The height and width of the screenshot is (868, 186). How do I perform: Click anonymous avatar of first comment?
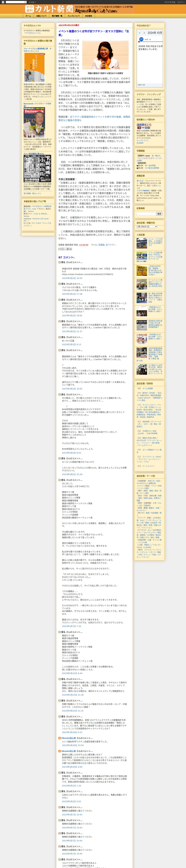(x=60, y=262)
